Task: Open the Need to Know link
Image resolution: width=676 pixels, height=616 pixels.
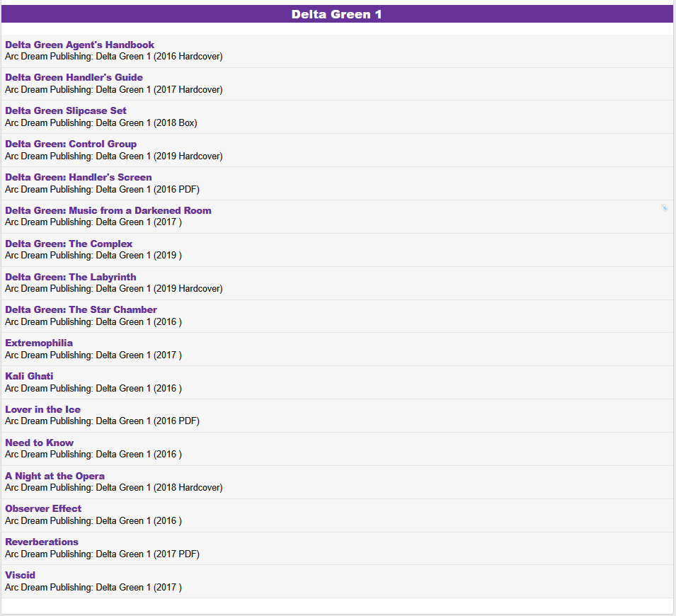Action: tap(39, 443)
